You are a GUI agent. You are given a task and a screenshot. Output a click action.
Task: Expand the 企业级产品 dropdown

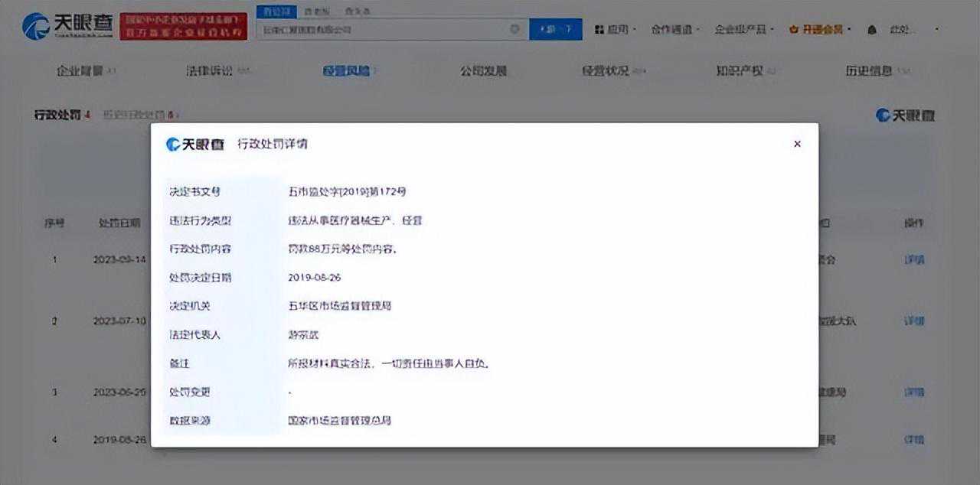[x=744, y=29]
